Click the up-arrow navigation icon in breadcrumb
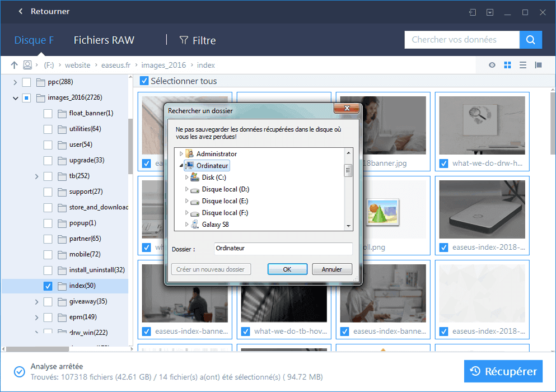The height and width of the screenshot is (392, 556). [x=14, y=65]
